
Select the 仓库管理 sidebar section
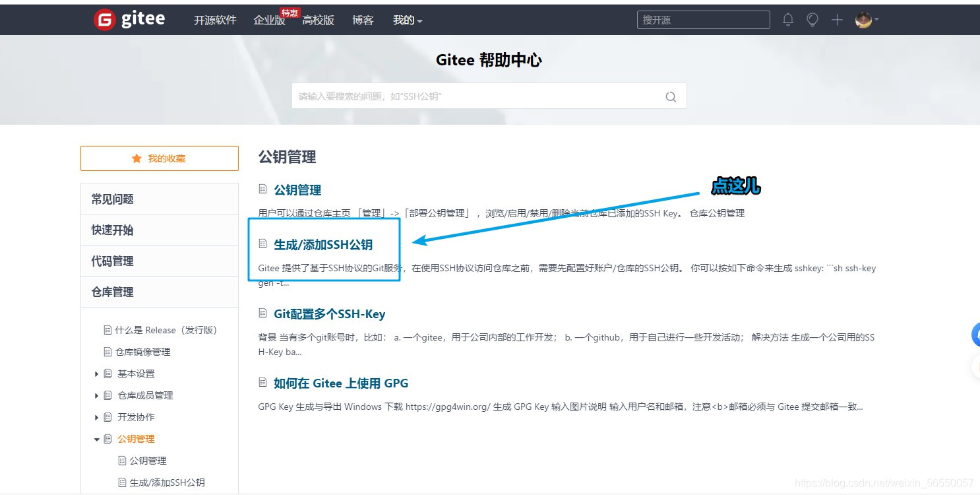[x=160, y=292]
